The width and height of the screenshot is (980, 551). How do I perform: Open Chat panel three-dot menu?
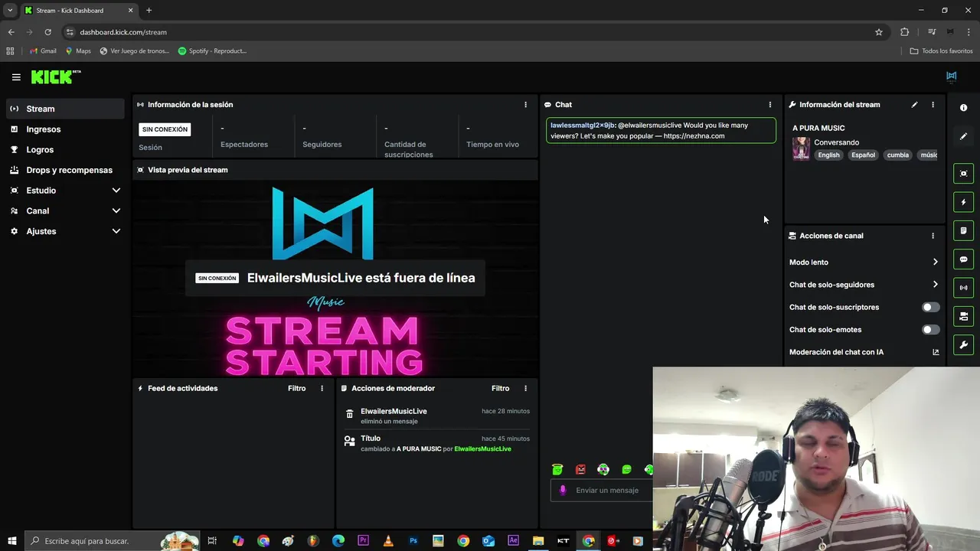click(770, 105)
